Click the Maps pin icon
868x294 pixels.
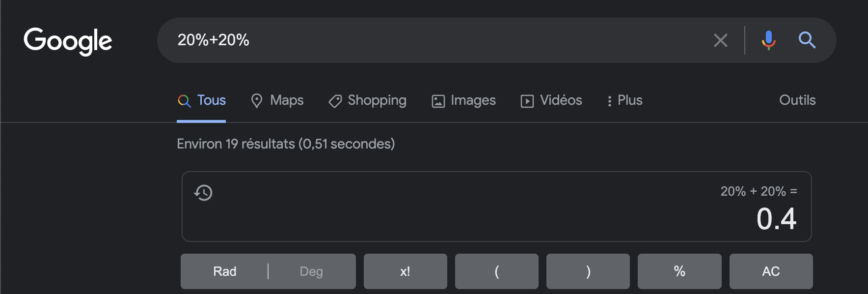tap(256, 101)
